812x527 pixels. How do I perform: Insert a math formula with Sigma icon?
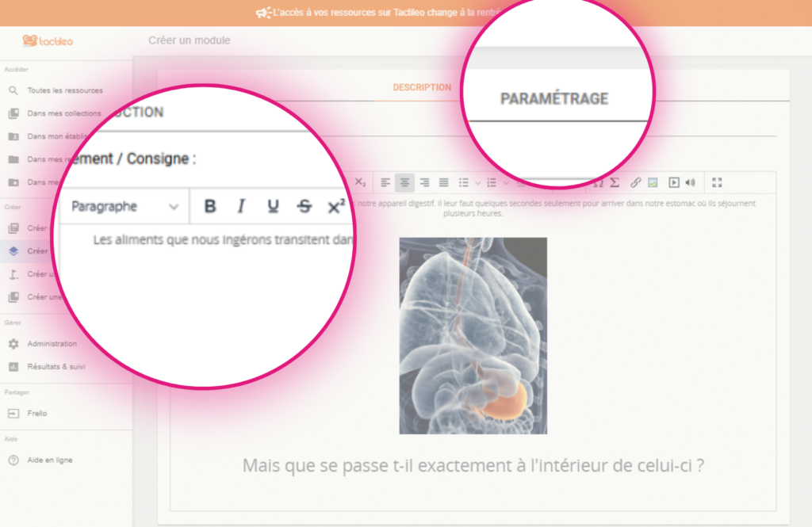(615, 182)
